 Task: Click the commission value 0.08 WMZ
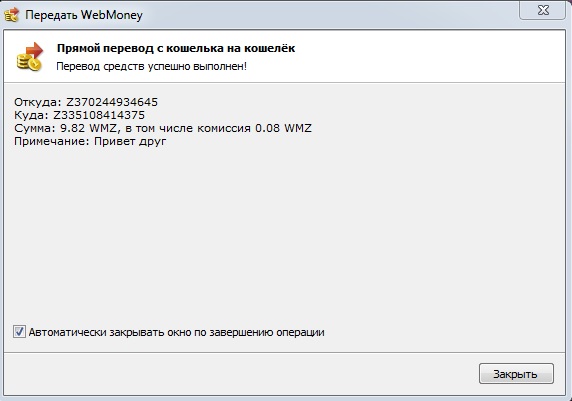pos(283,128)
